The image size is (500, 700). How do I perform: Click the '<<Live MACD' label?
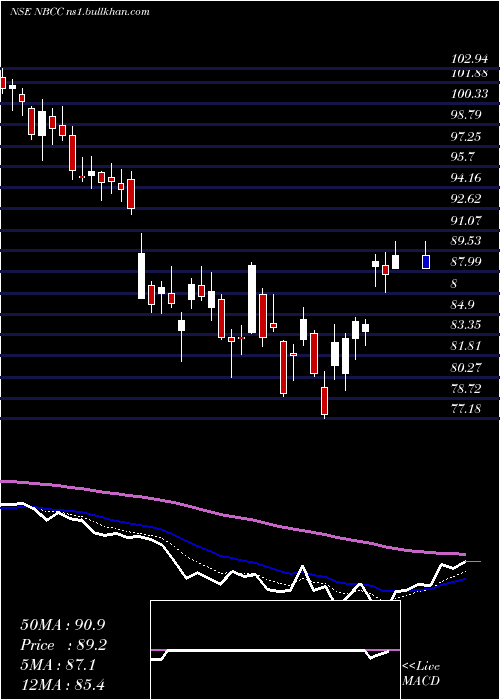[x=421, y=674]
